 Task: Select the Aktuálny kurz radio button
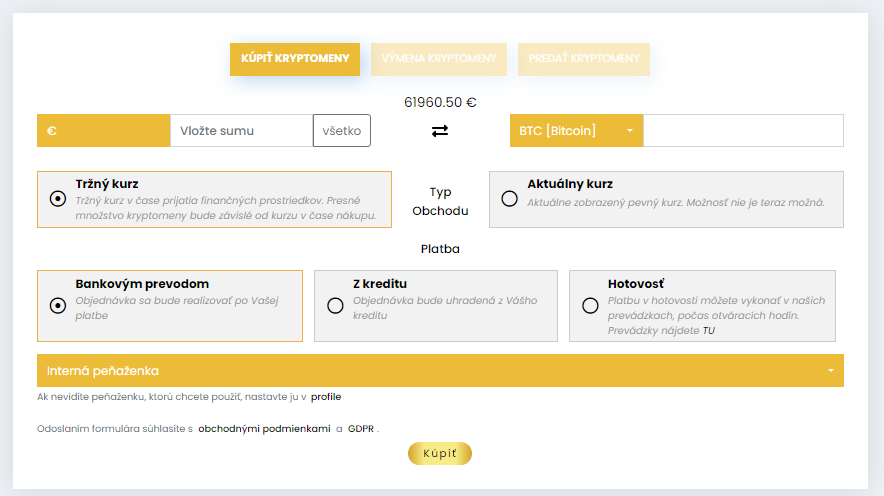[509, 198]
